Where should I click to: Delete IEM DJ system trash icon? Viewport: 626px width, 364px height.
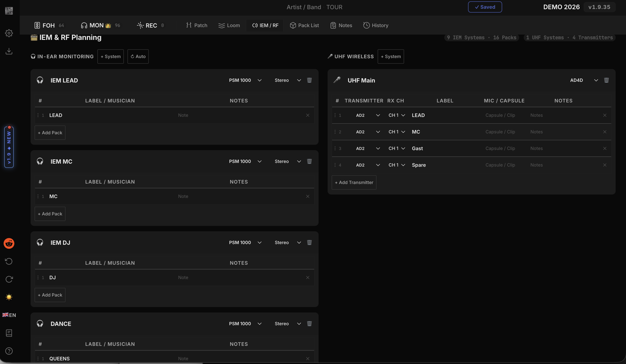point(309,243)
